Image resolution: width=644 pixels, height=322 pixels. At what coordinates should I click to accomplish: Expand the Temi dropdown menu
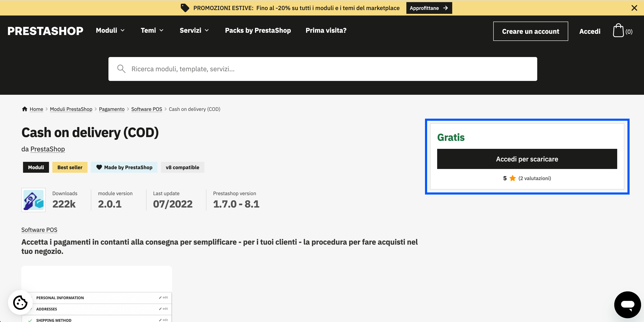tap(152, 30)
